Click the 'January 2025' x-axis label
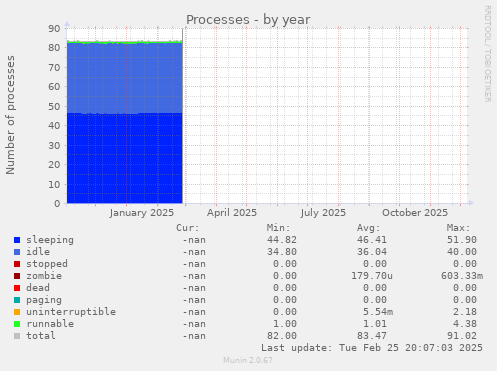Image resolution: width=497 pixels, height=371 pixels. tap(142, 213)
